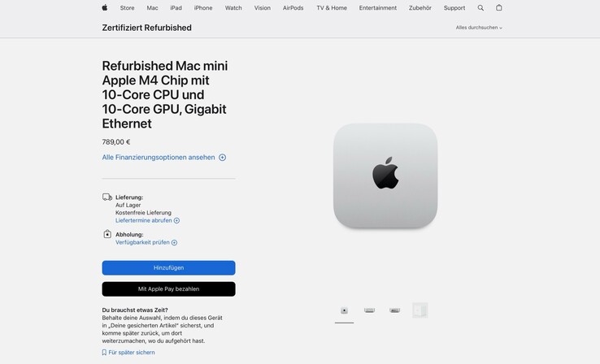Click the Für später sichern link

pos(132,353)
